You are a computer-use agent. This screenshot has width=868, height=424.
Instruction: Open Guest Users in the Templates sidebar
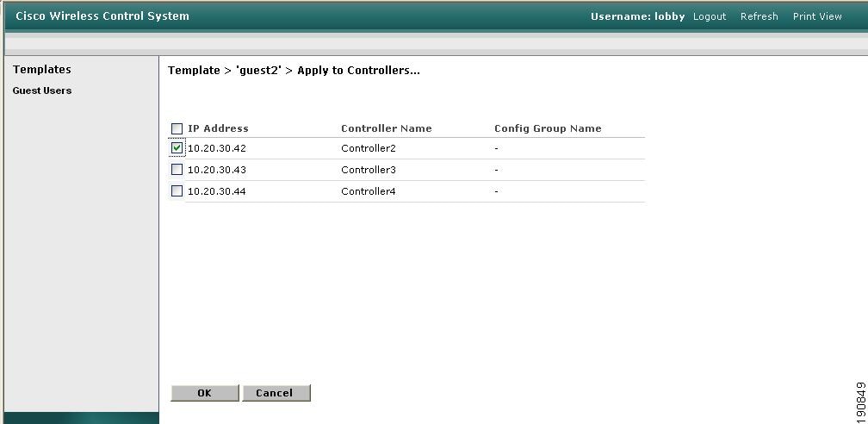tap(42, 90)
